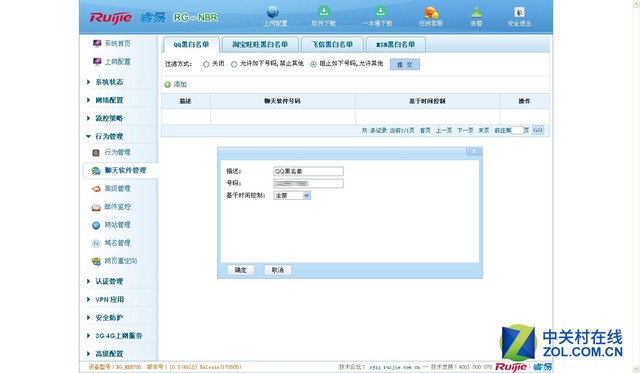Switch to the MSN黑白名单 tab

click(396, 44)
